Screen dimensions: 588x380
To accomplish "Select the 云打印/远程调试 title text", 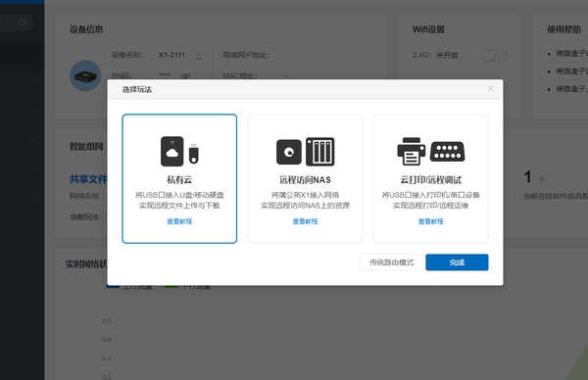I will click(430, 180).
